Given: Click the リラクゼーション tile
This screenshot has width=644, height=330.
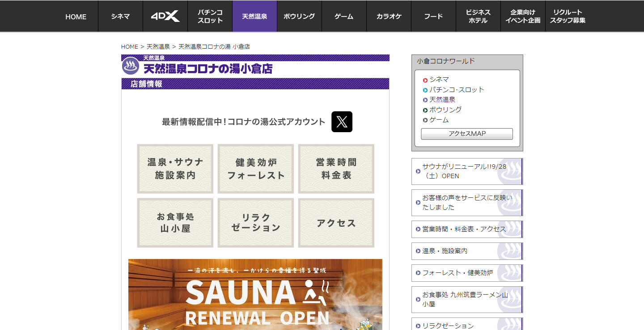Looking at the screenshot, I should pyautogui.click(x=256, y=223).
